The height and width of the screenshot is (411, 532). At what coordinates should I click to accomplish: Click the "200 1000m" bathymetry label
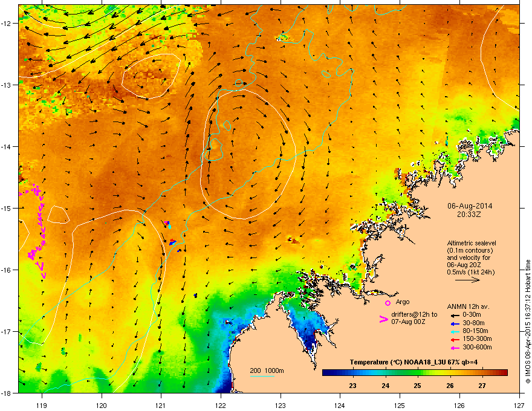coord(267,371)
